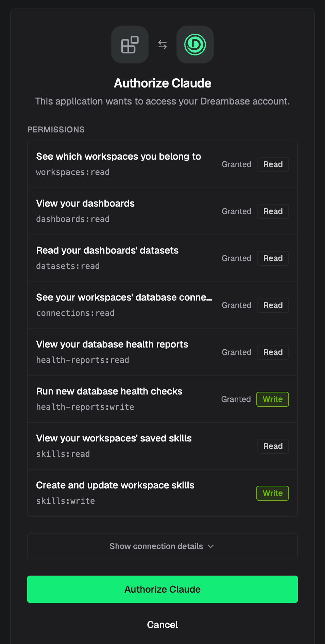This screenshot has height=644, width=325.
Task: Toggle the Read badge for datasets:read
Action: [x=273, y=258]
